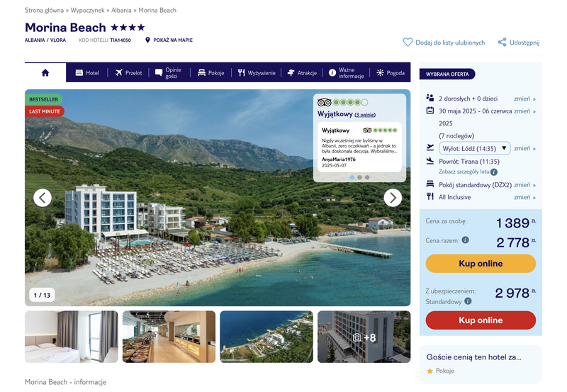Select the first review carousel dot
Viewport: 567px width, 392px height.
click(352, 177)
